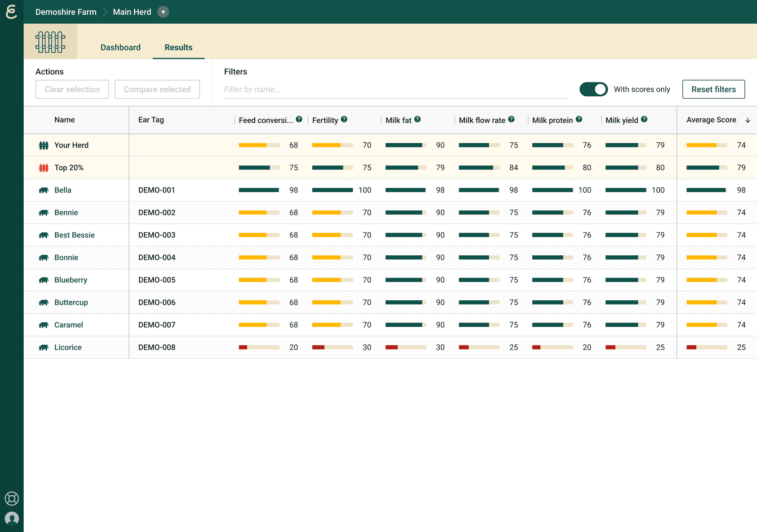This screenshot has width=757, height=532.
Task: Switch to the Dashboard tab
Action: 120,47
